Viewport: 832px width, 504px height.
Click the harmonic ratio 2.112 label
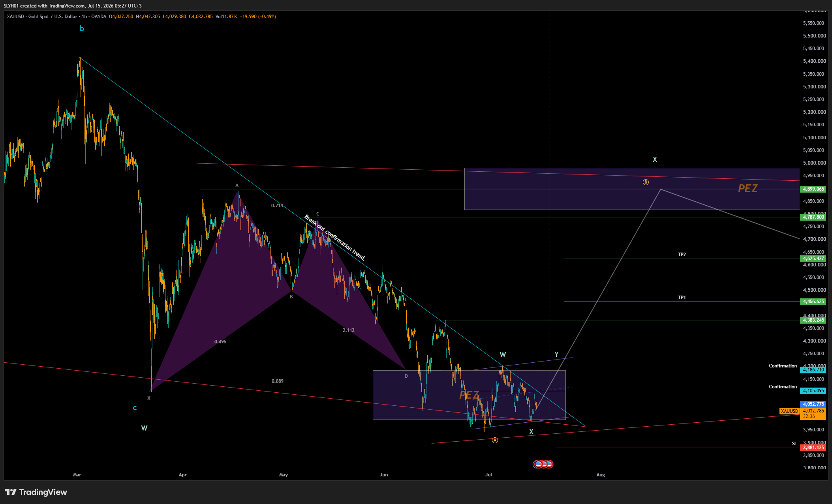(x=348, y=330)
